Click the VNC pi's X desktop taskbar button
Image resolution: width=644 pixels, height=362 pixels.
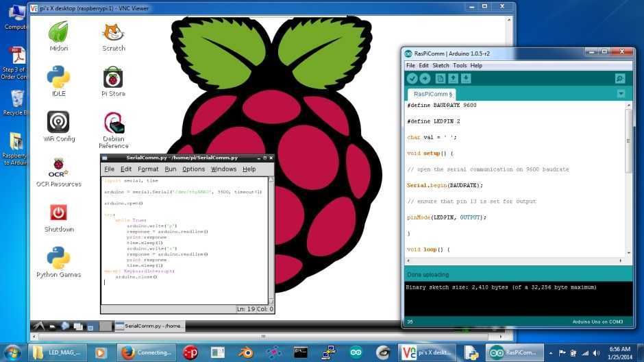click(427, 352)
